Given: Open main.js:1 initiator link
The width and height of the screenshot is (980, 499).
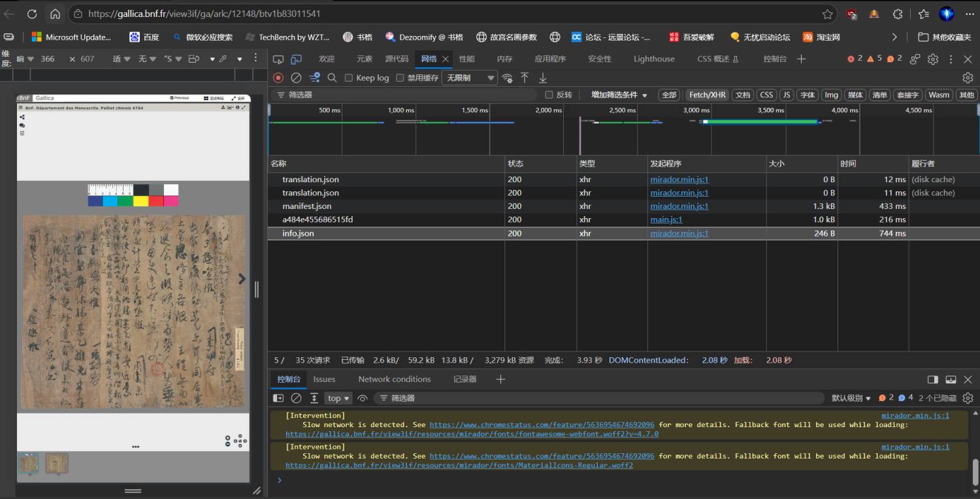Looking at the screenshot, I should tap(666, 219).
